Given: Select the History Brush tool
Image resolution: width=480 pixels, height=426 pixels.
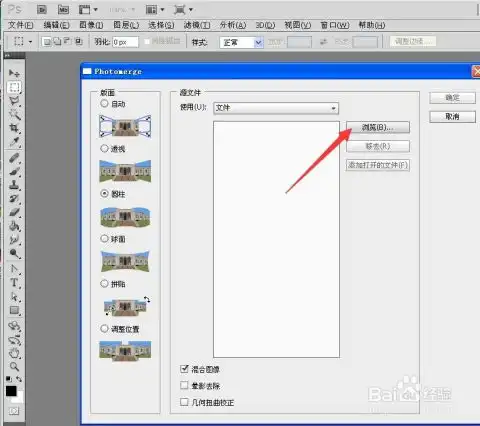Looking at the screenshot, I should (x=14, y=199).
